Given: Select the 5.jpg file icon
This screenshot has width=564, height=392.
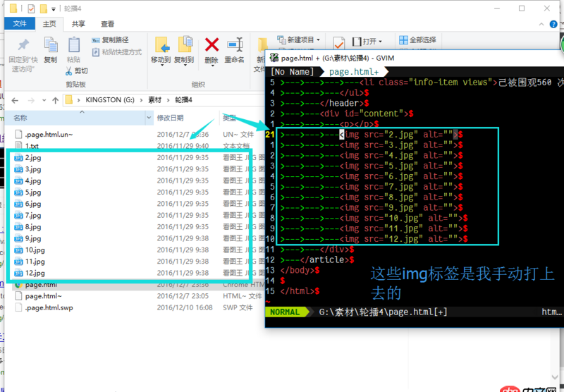Looking at the screenshot, I should point(18,192).
